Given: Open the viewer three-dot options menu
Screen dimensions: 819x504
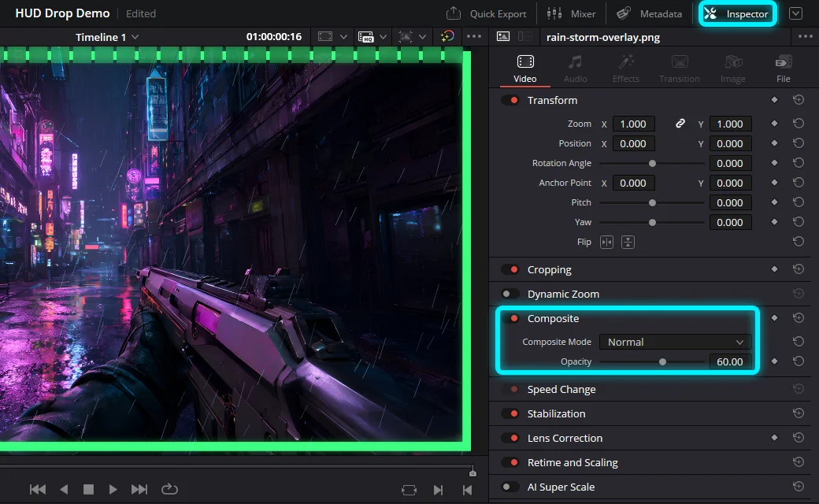Looking at the screenshot, I should [474, 36].
